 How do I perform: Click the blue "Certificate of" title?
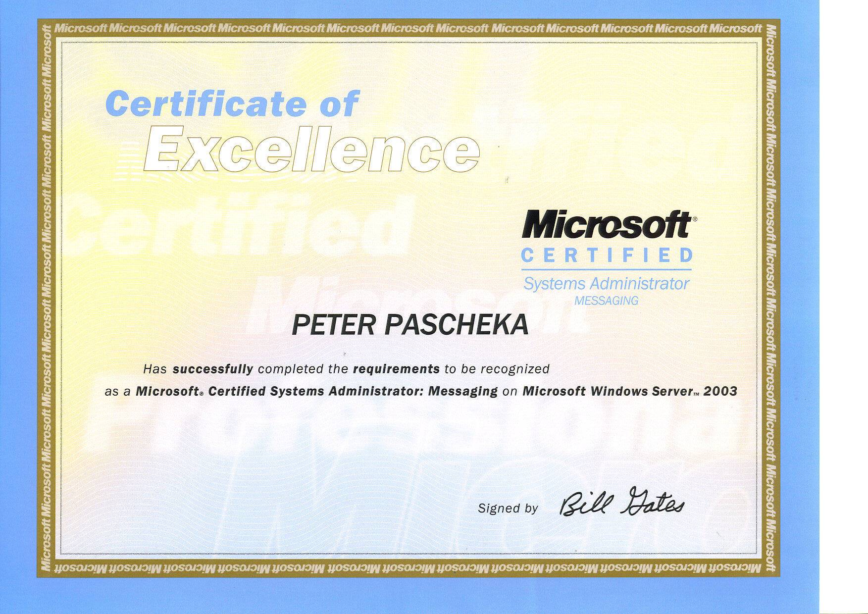(231, 104)
